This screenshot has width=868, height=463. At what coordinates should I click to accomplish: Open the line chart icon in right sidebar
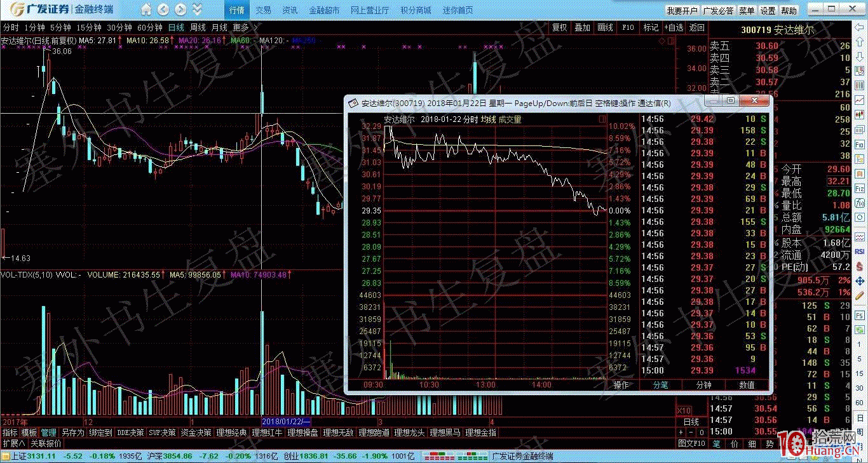(860, 100)
